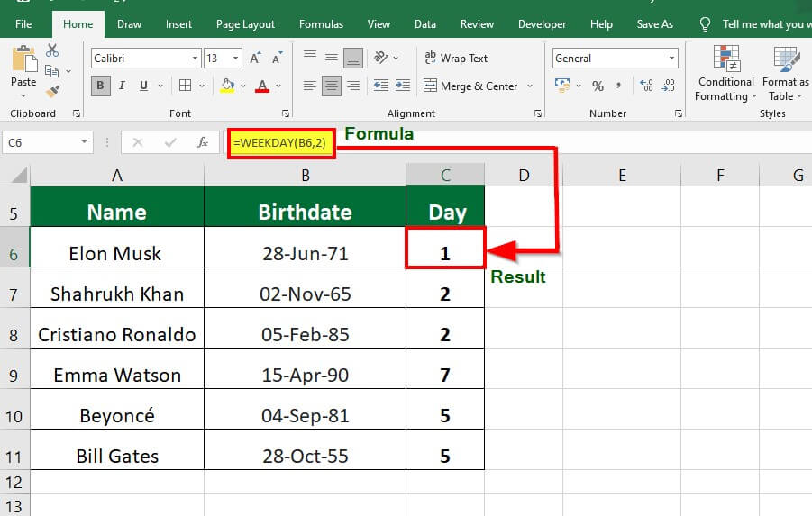This screenshot has height=516, width=812.
Task: Apply yellow Fill Color bucket
Action: click(x=227, y=86)
